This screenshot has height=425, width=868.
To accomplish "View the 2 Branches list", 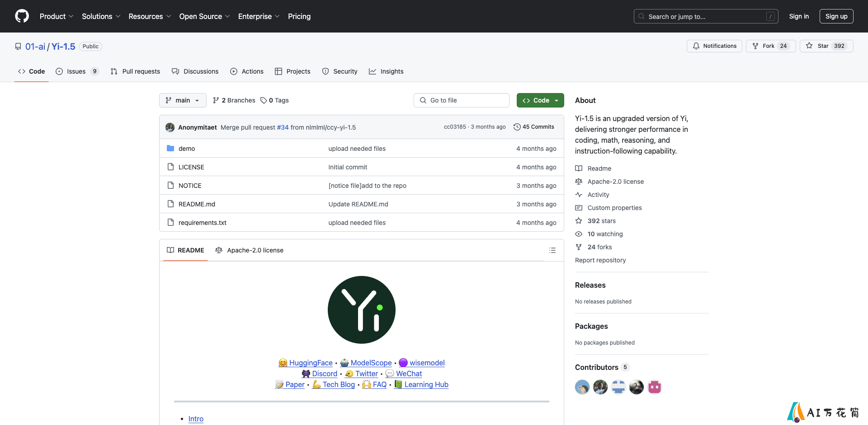I will 234,100.
